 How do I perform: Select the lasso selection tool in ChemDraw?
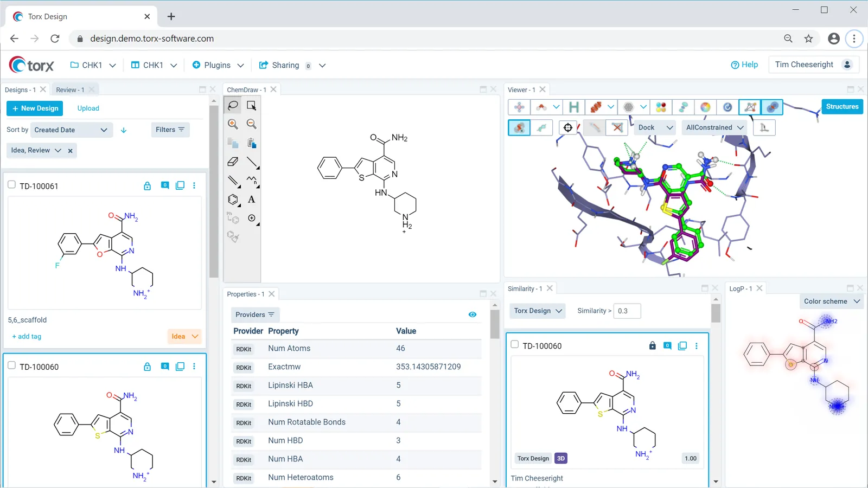(x=233, y=105)
